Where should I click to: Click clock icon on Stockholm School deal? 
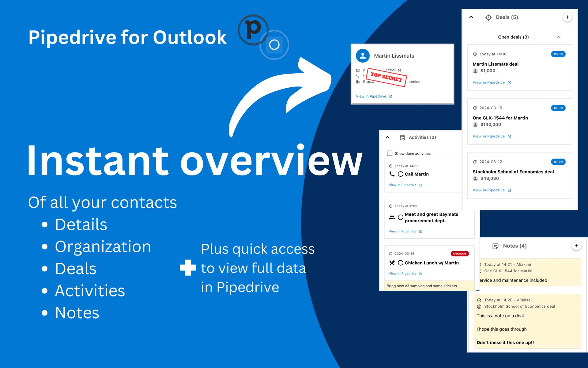[475, 162]
